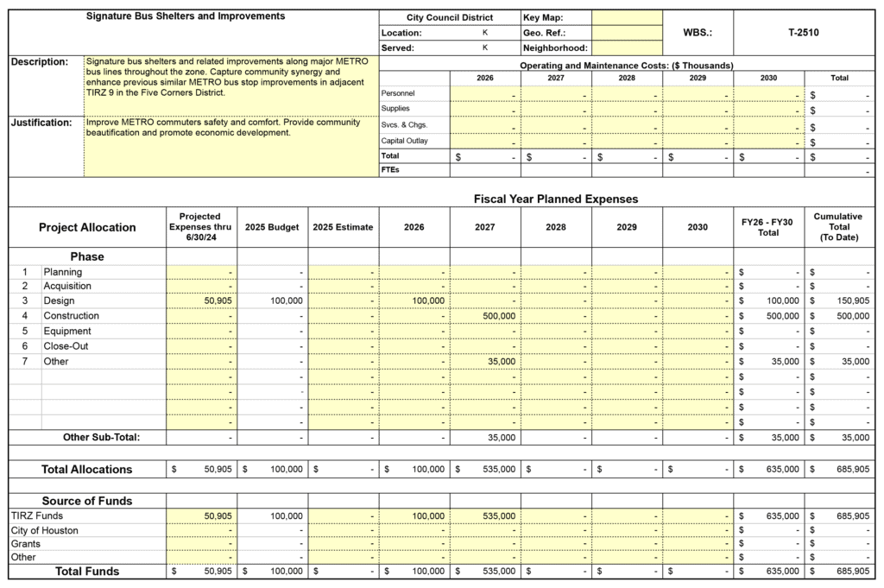Click the Justification text box

(x=230, y=145)
